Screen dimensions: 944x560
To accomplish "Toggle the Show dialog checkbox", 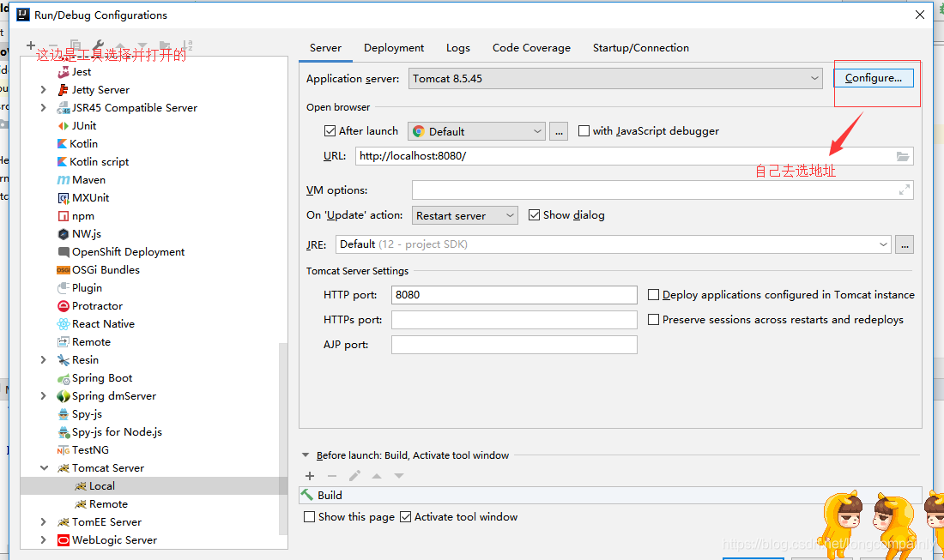I will click(x=534, y=214).
